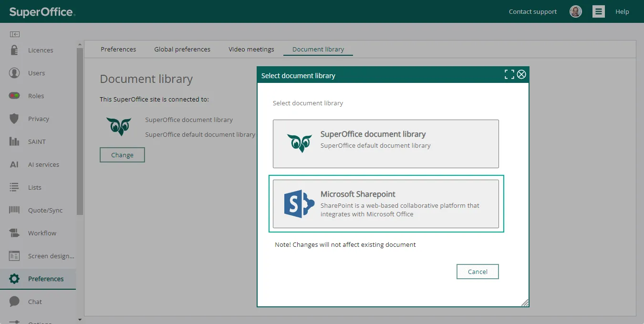Choose SuperOffice document library option
The width and height of the screenshot is (644, 324).
click(x=385, y=143)
